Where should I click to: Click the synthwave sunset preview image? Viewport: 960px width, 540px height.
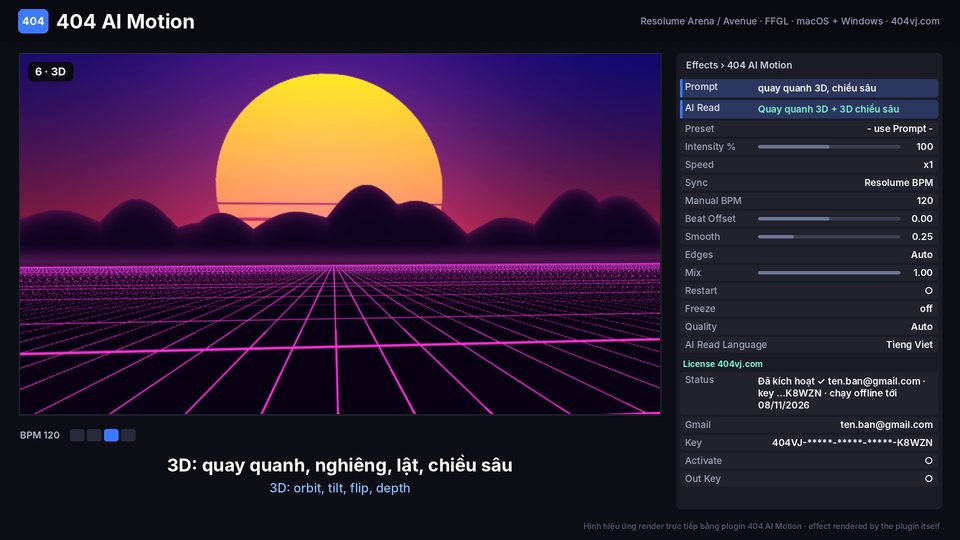[340, 234]
